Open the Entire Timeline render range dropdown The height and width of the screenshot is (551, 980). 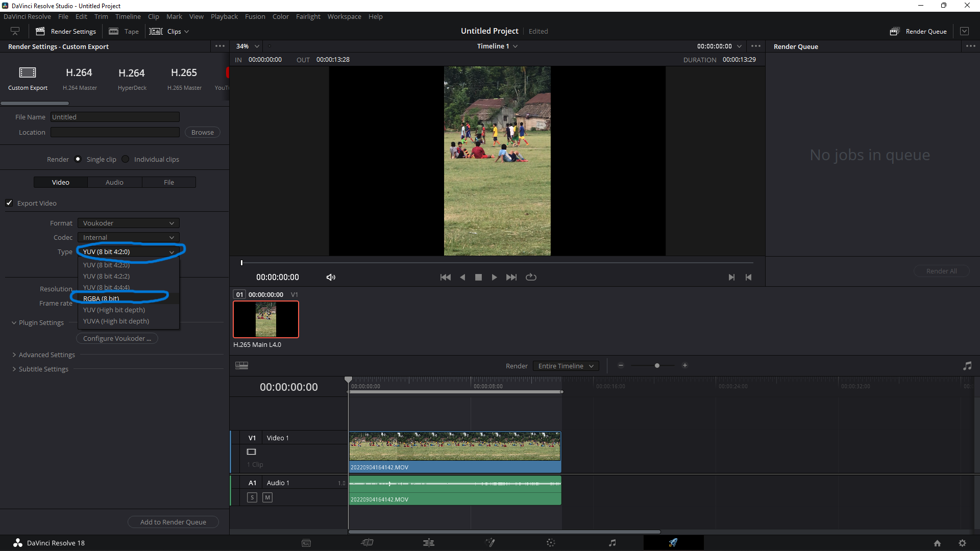[566, 366]
